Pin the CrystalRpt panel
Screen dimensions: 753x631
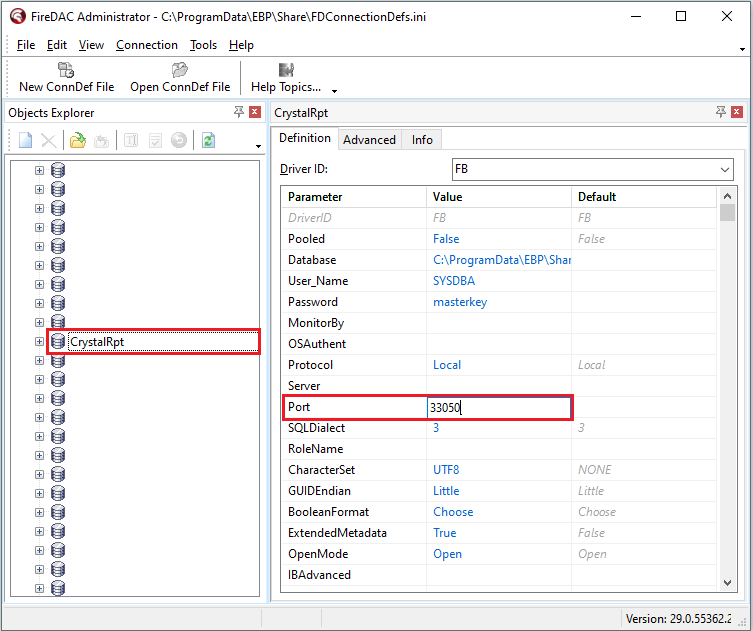tap(721, 112)
